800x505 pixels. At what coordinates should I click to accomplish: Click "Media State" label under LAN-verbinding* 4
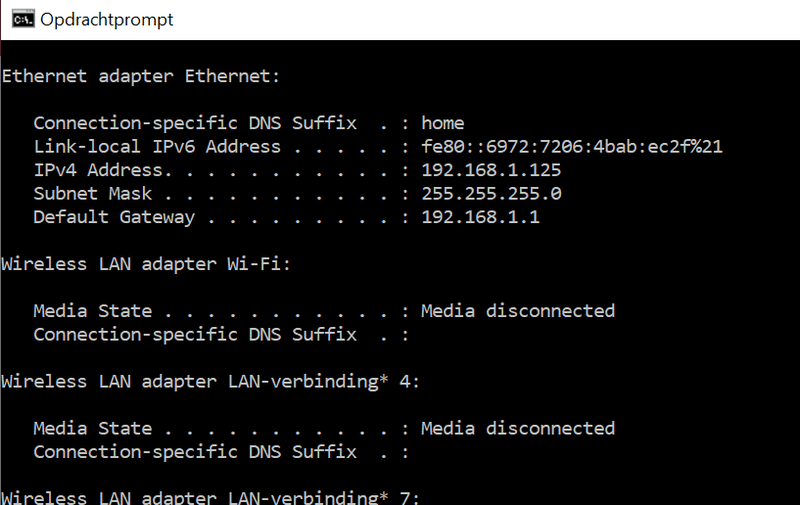(x=93, y=428)
